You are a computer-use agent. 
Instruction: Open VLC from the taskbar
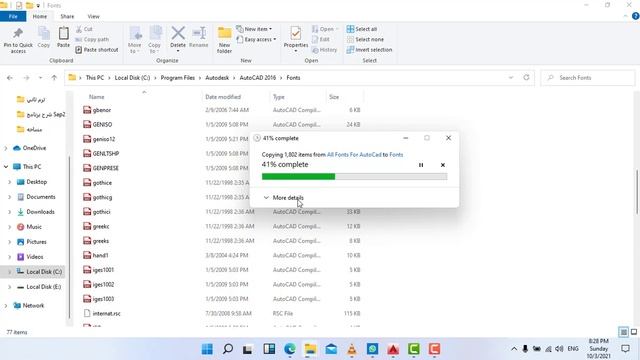click(x=351, y=349)
